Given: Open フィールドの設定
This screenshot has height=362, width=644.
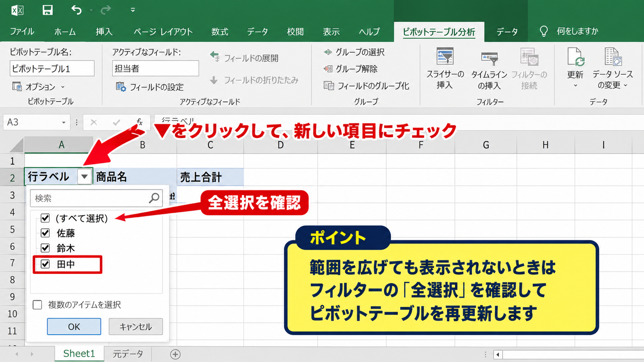Looking at the screenshot, I should [x=150, y=87].
